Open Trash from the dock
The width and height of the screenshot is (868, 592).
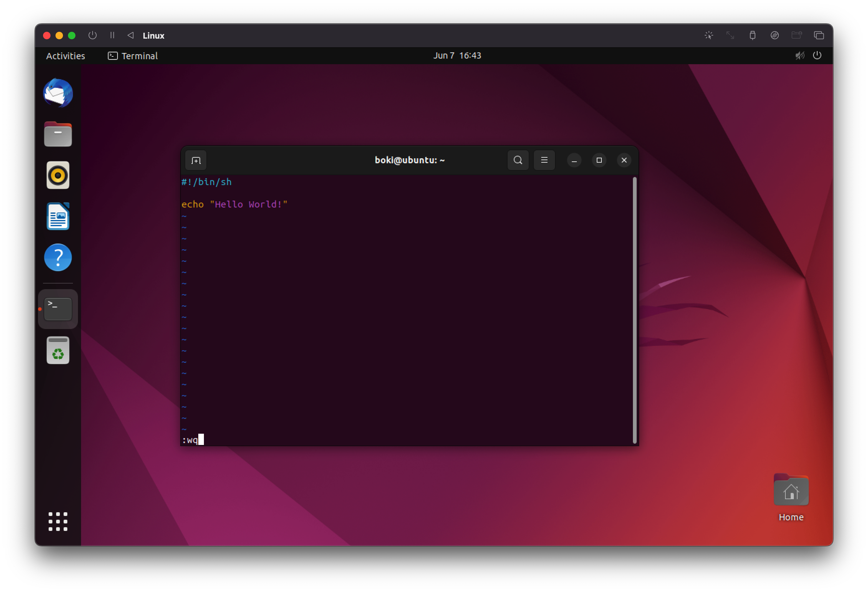pyautogui.click(x=58, y=350)
